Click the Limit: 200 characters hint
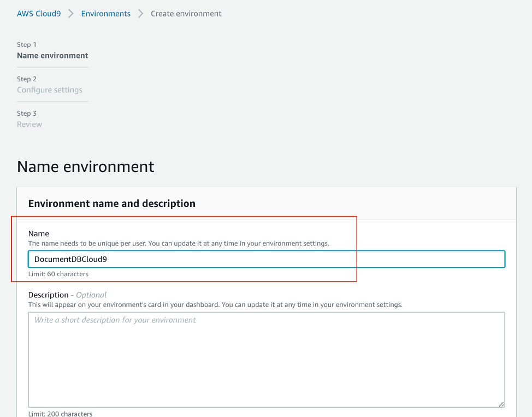The image size is (532, 417). point(60,414)
